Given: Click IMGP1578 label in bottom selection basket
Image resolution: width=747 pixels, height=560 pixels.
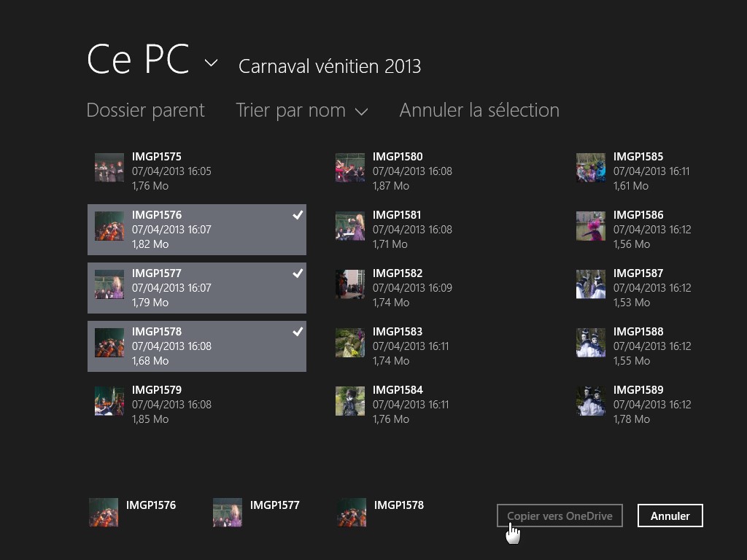Looking at the screenshot, I should 399,505.
